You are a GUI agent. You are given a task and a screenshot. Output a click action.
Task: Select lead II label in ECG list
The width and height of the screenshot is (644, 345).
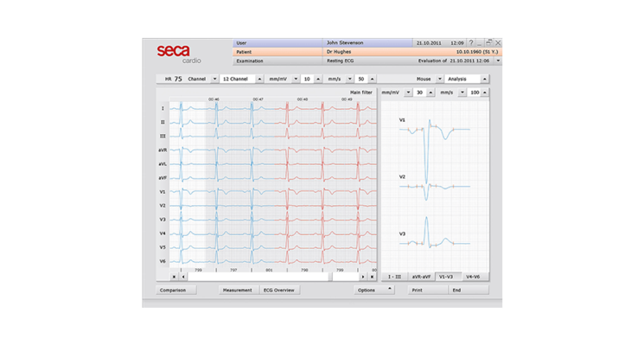click(x=163, y=122)
